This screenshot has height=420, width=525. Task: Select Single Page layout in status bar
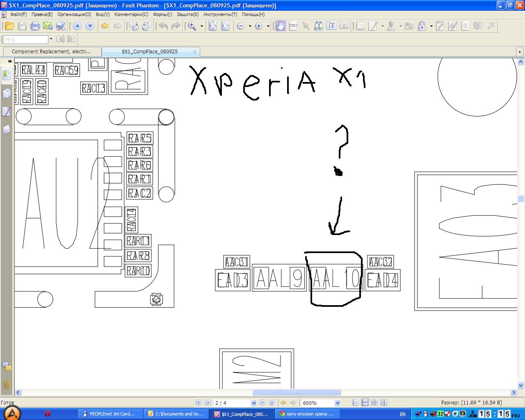click(356, 403)
